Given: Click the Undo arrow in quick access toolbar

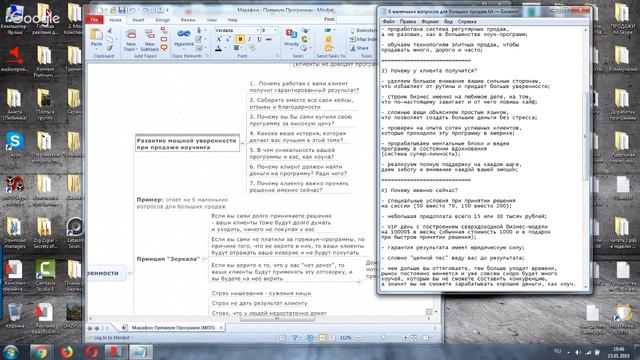Looking at the screenshot, I should point(132,10).
